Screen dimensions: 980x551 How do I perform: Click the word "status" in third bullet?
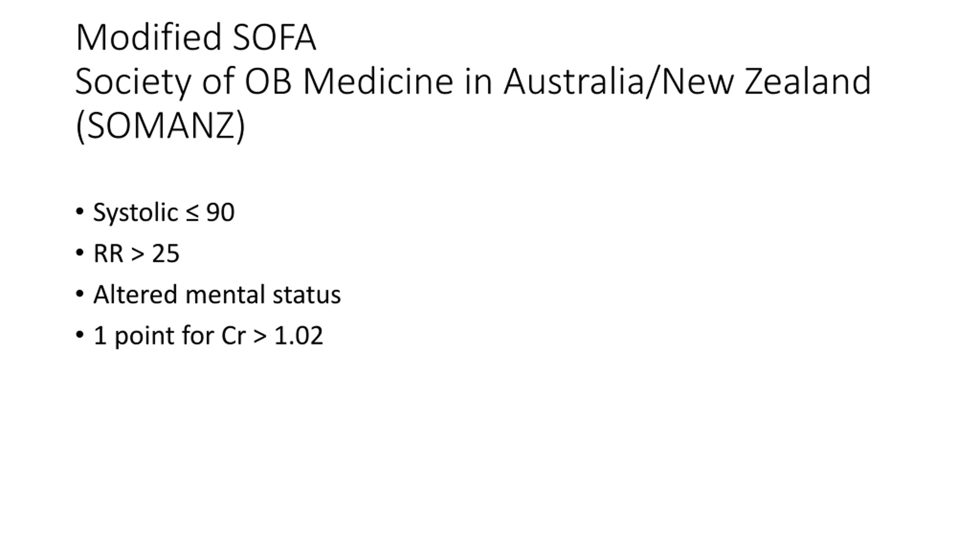click(307, 295)
